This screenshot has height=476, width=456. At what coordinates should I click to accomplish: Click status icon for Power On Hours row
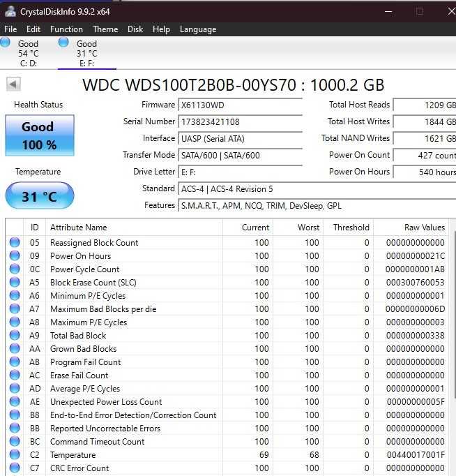click(15, 255)
